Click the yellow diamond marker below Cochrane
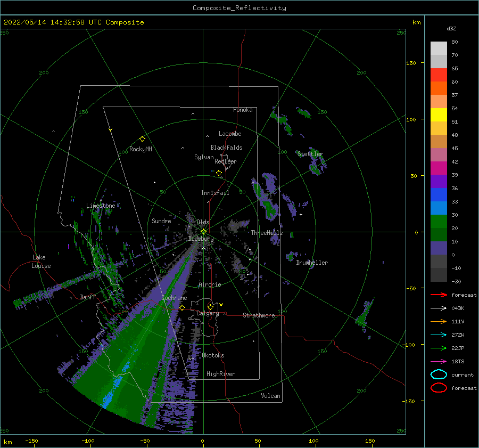This screenshot has width=479, height=448. point(182,307)
